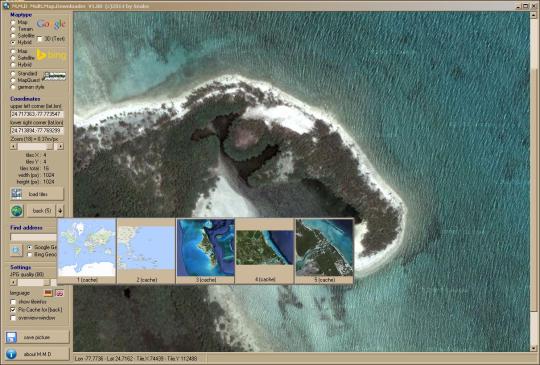Click the blue info icon
Image resolution: width=540 pixels, height=365 pixels.
pyautogui.click(x=11, y=354)
